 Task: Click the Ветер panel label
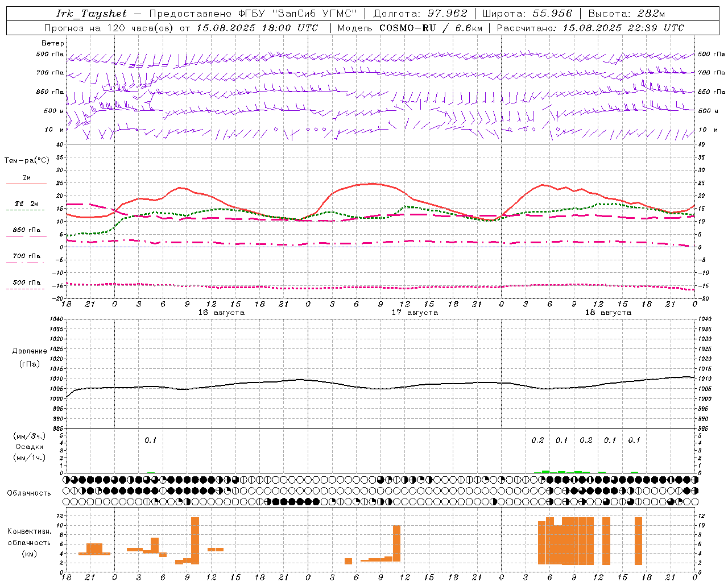(x=53, y=43)
